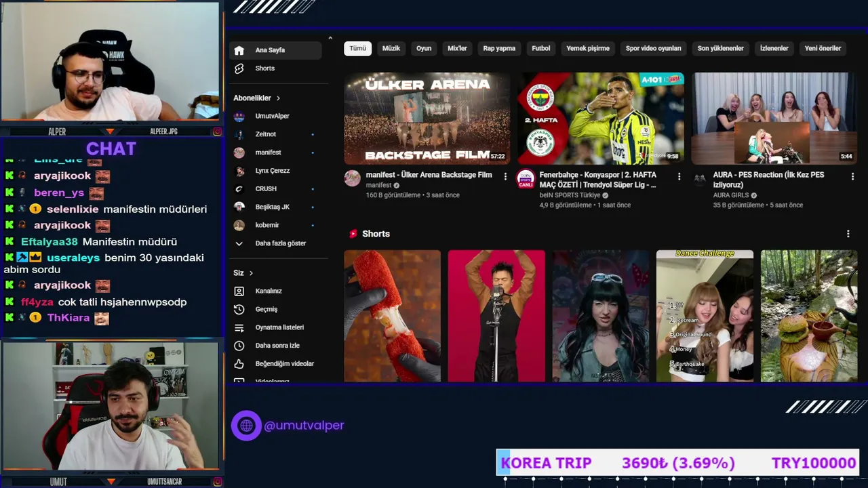
Task: Open video title 'manifest - Ülker Arena Backstage Film'
Action: 429,175
